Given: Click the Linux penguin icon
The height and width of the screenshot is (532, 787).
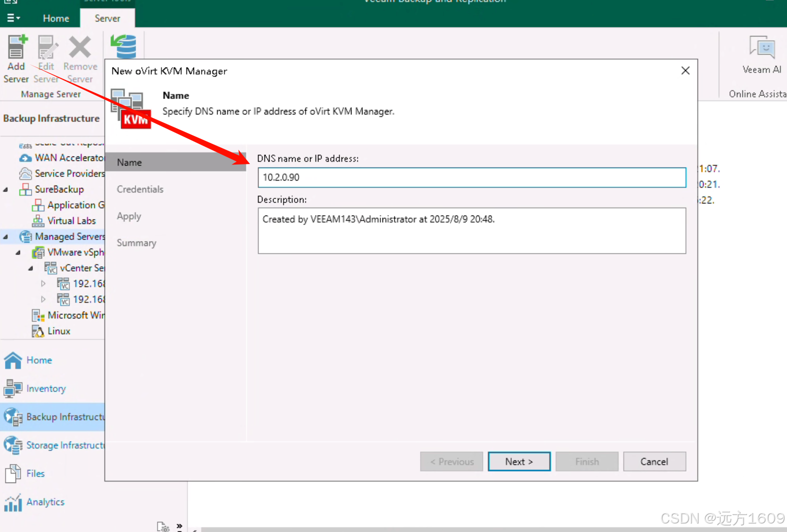Looking at the screenshot, I should [38, 331].
